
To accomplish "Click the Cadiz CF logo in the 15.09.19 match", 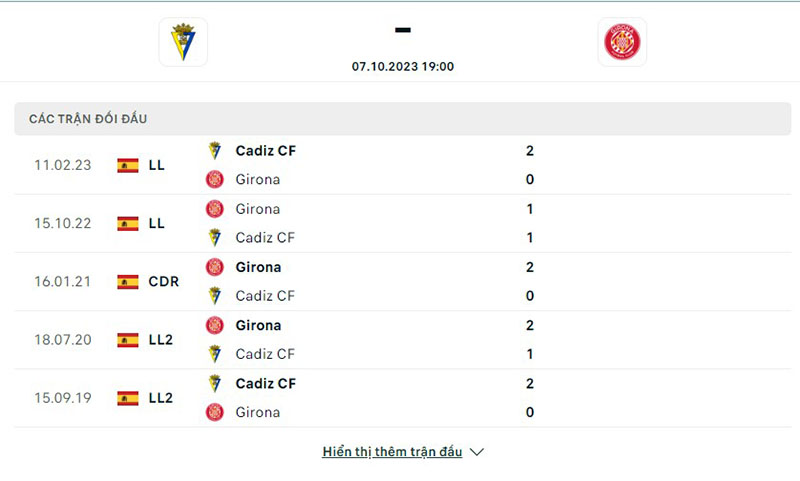I will pos(214,383).
